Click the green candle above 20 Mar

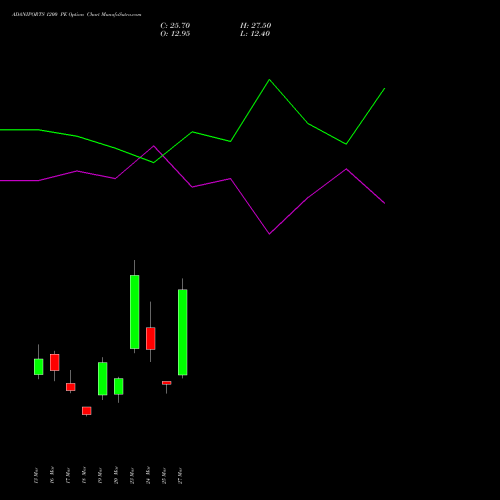coord(119,386)
